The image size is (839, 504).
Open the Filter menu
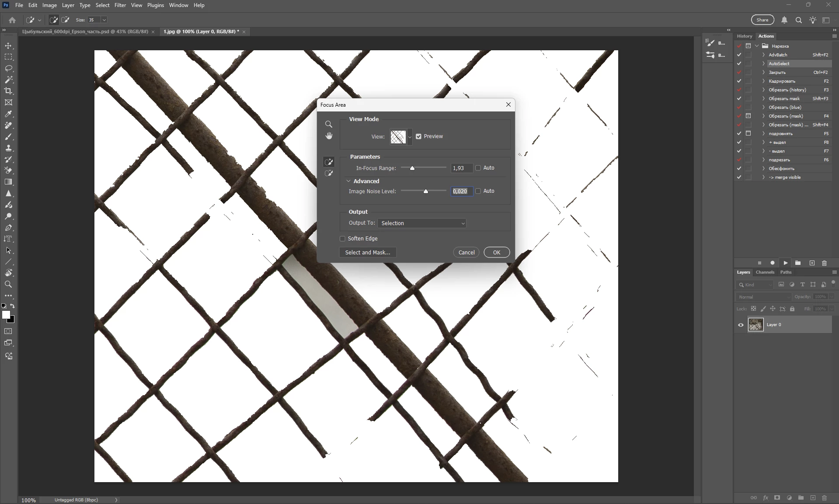tap(120, 5)
